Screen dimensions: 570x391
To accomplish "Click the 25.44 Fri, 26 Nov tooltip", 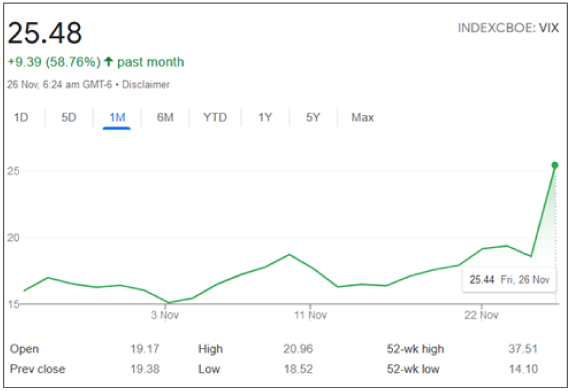I will point(509,280).
